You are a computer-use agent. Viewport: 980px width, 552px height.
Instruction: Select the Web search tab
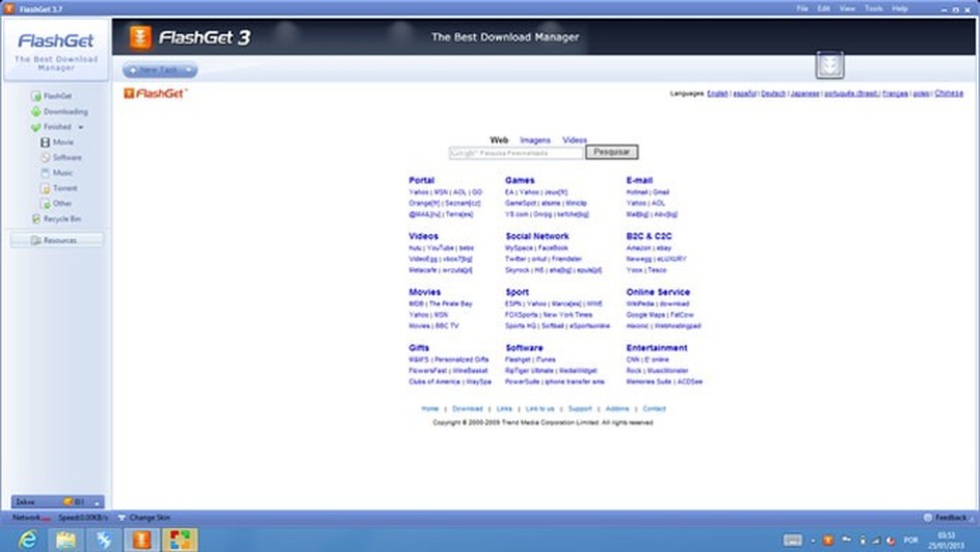[499, 140]
